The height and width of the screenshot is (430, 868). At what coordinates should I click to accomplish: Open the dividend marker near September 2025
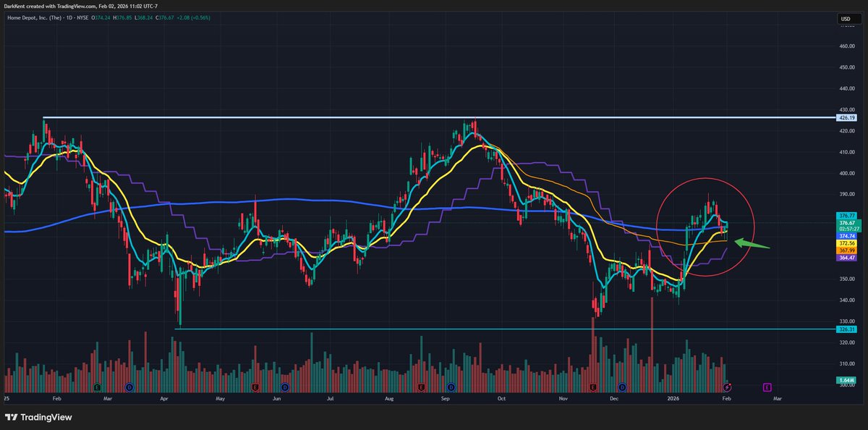[x=451, y=387]
